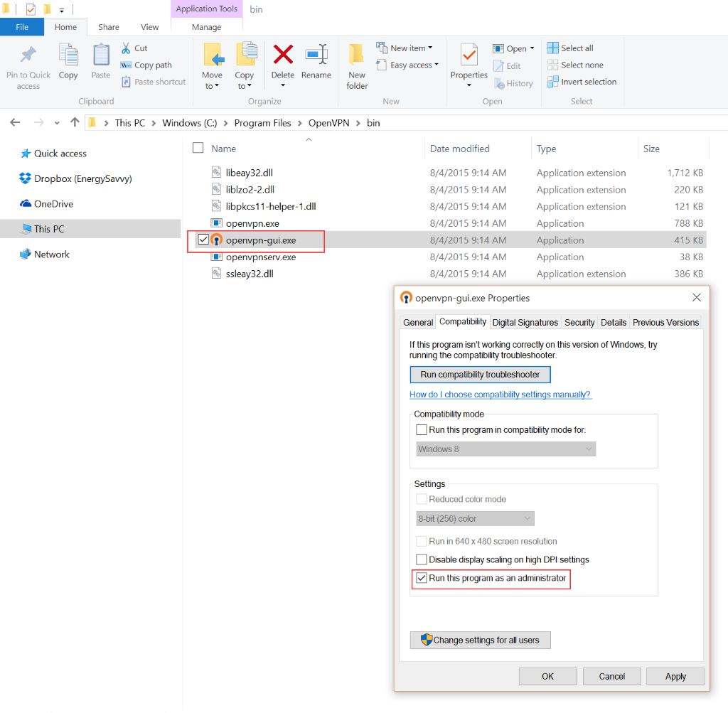Expand the New item dropdown

(x=430, y=48)
